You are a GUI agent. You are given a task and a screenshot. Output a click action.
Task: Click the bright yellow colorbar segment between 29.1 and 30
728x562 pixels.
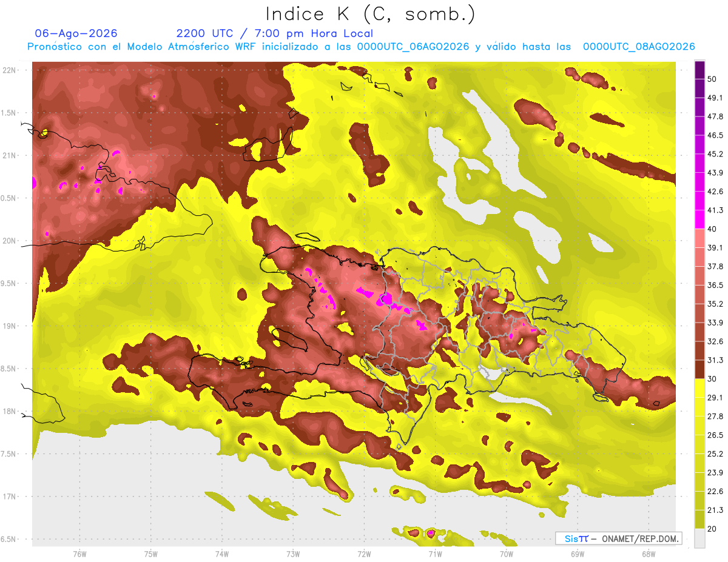click(x=700, y=389)
